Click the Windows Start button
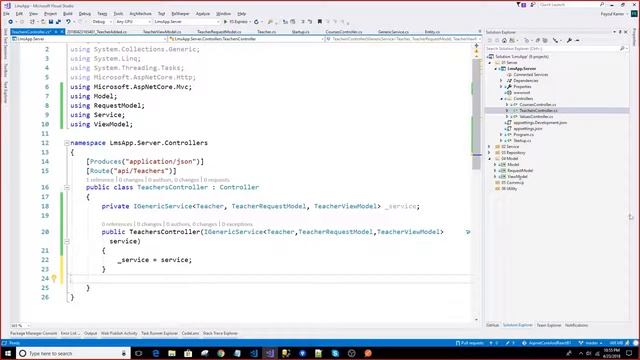The width and height of the screenshot is (640, 360). pyautogui.click(x=8, y=353)
